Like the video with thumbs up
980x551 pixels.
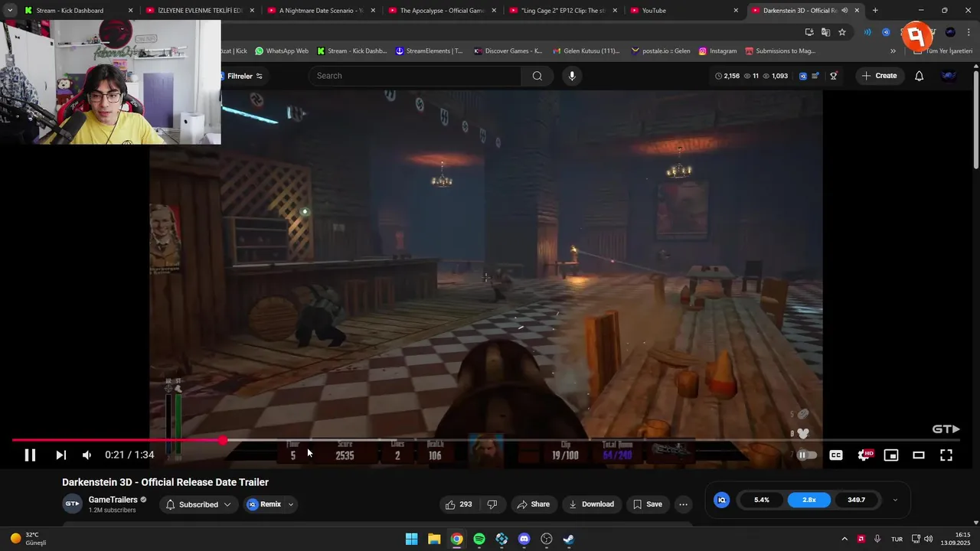point(458,504)
